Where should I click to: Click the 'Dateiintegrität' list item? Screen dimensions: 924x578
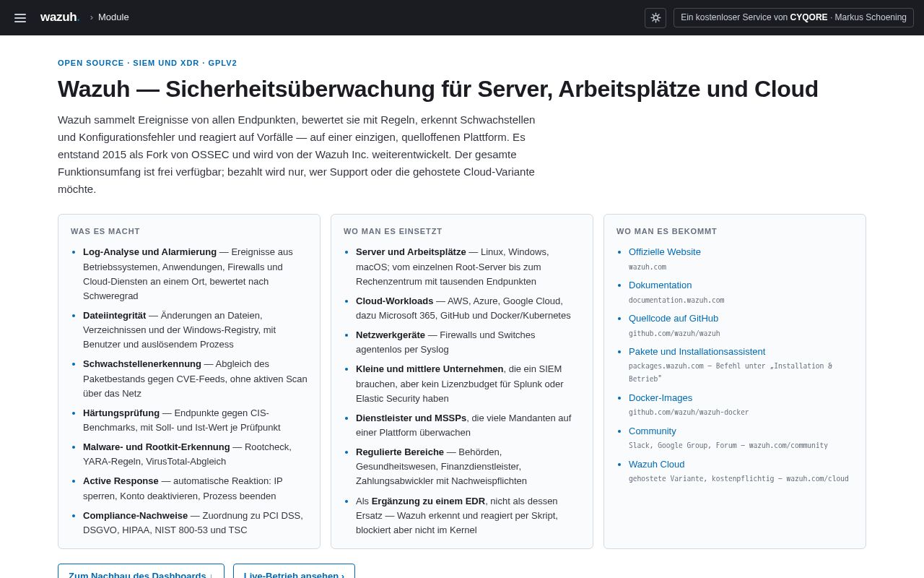tap(195, 330)
